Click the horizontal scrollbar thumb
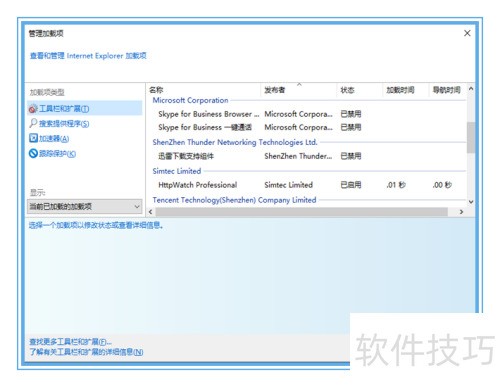Screen dimensions: 500x387 coord(302,212)
